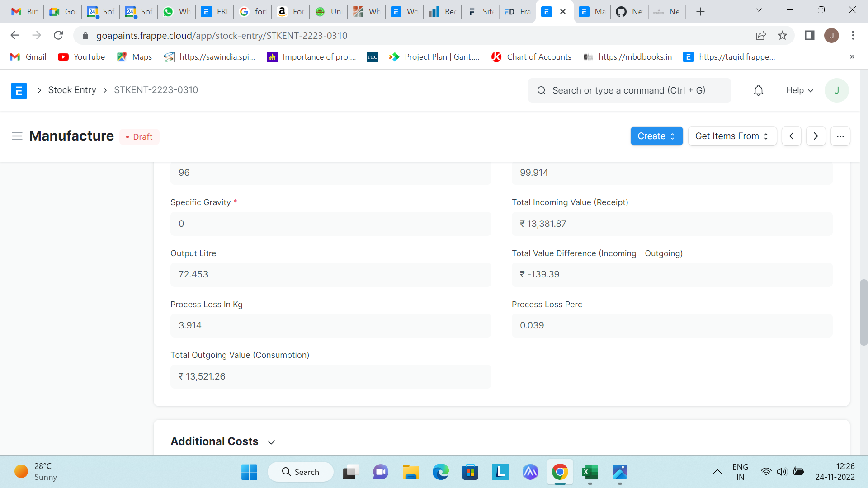The height and width of the screenshot is (488, 868).
Task: Click the user avatar J in navbar
Action: (x=836, y=90)
